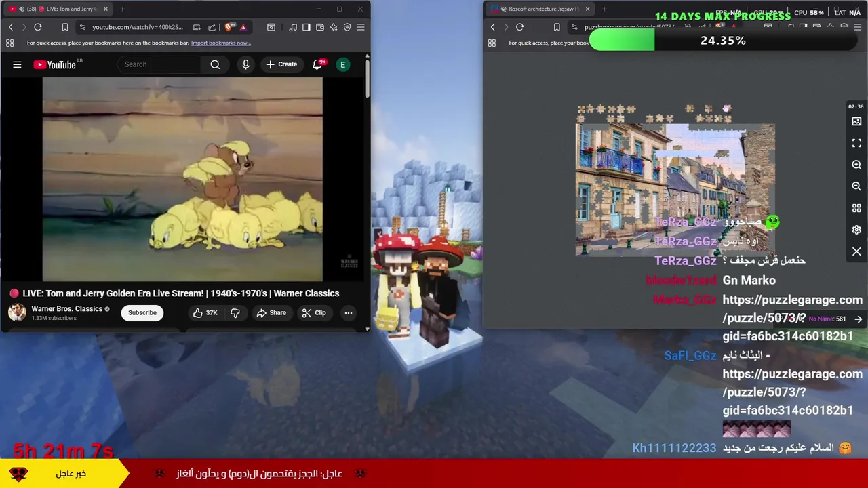Click the arrow next to No Name: 581
Viewport: 868px width, 488px height.
click(858, 319)
